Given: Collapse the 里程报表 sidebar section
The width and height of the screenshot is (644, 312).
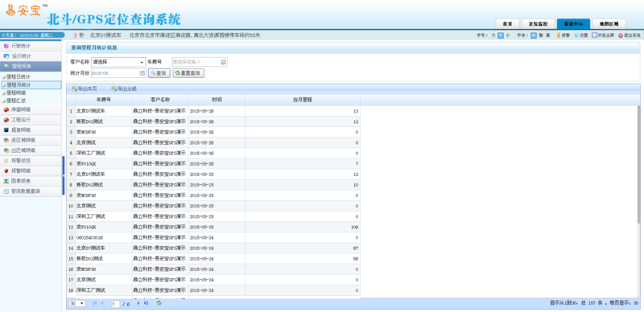Looking at the screenshot, I should pos(31,66).
